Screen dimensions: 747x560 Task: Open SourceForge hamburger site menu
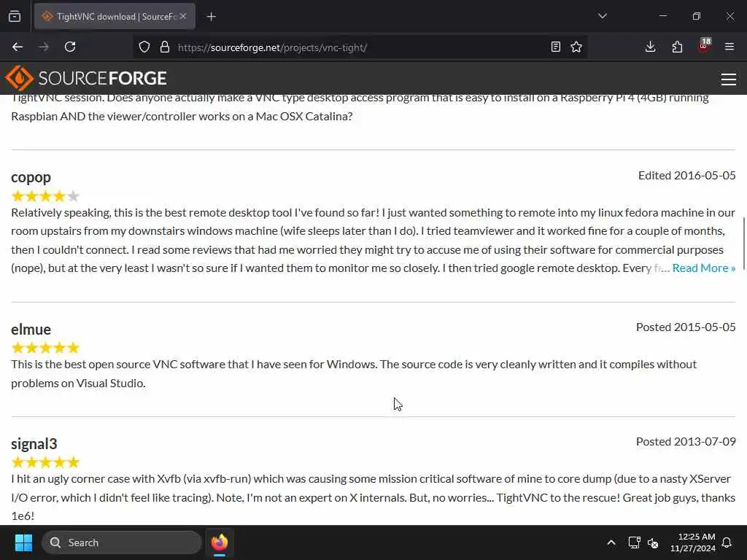click(729, 79)
